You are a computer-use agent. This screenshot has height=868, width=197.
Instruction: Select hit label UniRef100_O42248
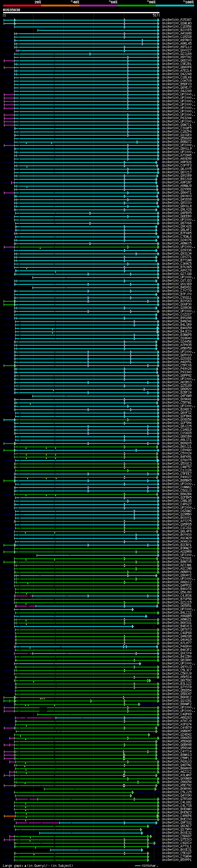click(177, 74)
